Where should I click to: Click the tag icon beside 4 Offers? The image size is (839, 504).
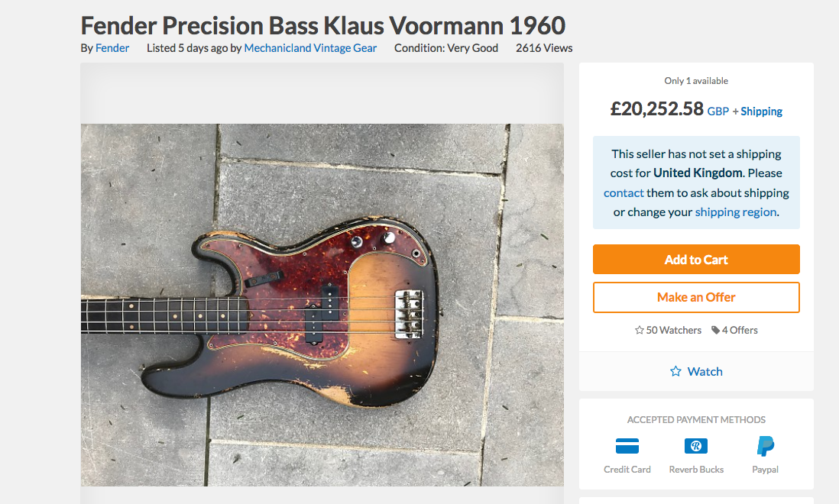point(715,330)
